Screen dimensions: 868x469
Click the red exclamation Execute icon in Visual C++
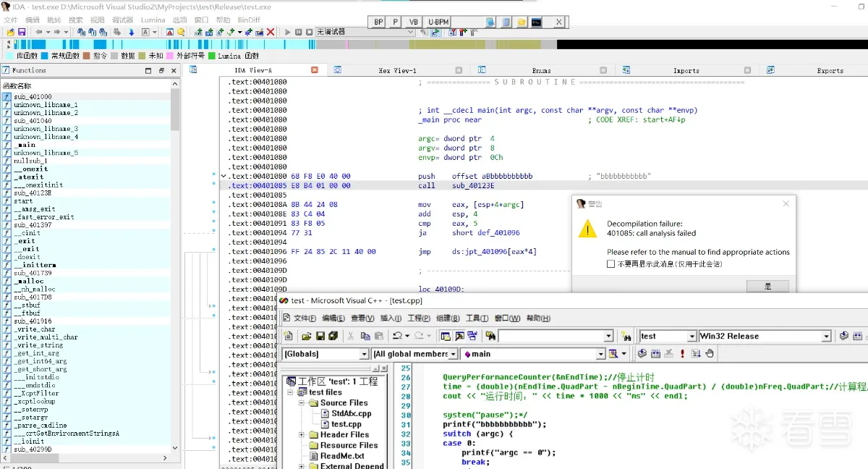(682, 354)
